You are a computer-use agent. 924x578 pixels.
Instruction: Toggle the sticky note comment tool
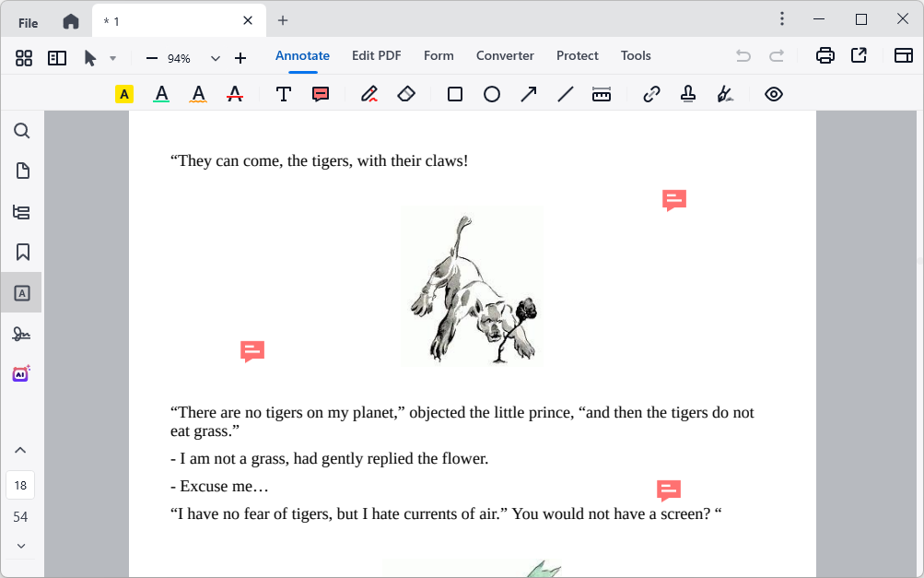click(321, 94)
